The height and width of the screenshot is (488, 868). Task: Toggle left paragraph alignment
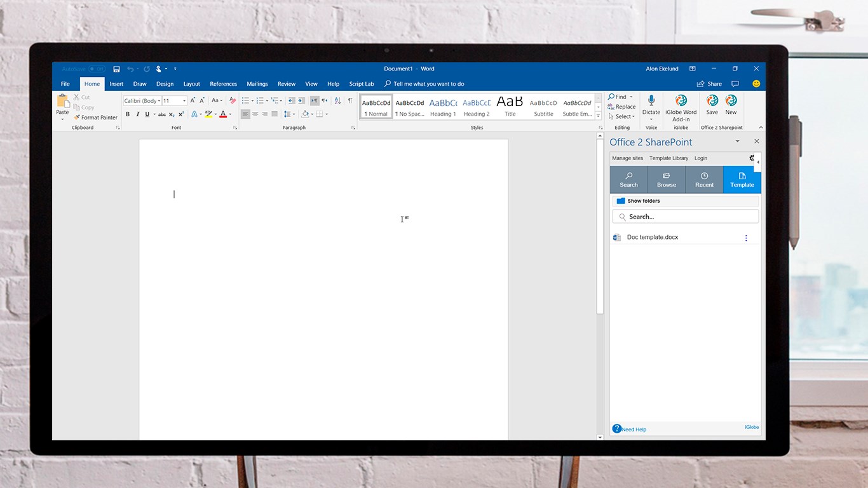point(246,114)
